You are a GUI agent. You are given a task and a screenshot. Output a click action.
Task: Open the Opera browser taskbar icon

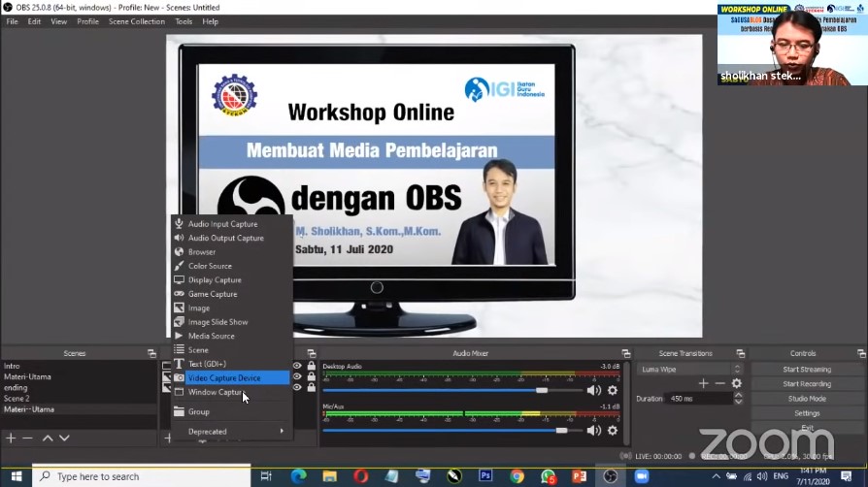coord(361,476)
